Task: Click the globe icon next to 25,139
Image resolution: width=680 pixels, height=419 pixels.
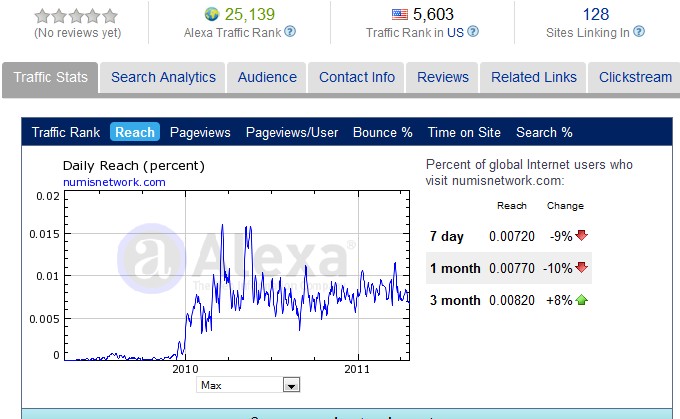Action: coord(212,14)
